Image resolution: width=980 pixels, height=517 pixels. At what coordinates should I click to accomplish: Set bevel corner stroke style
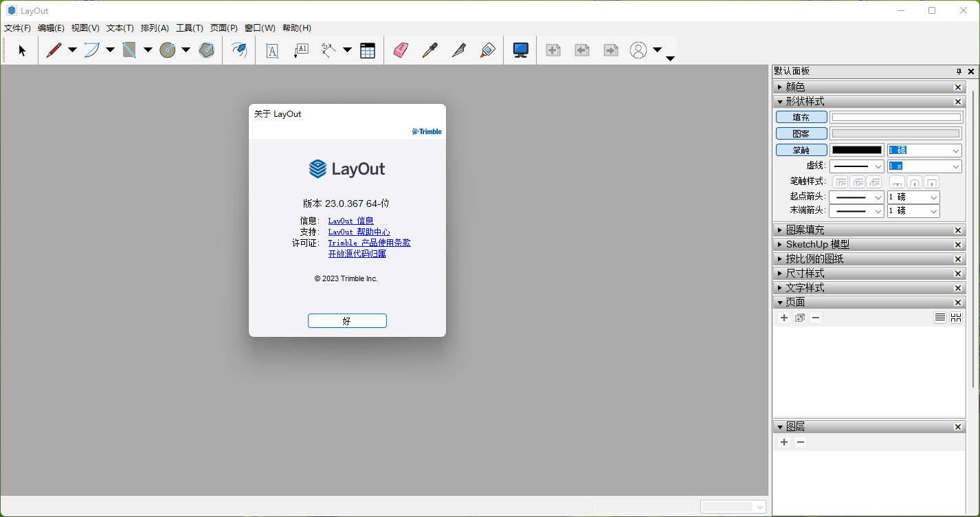874,182
